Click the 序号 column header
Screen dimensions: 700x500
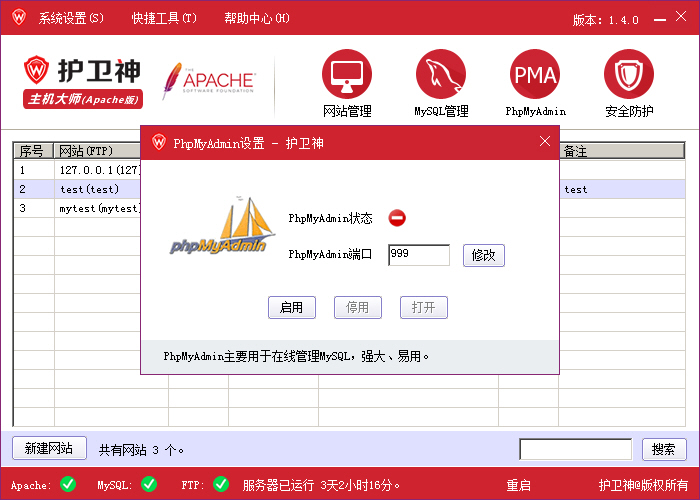tap(33, 151)
